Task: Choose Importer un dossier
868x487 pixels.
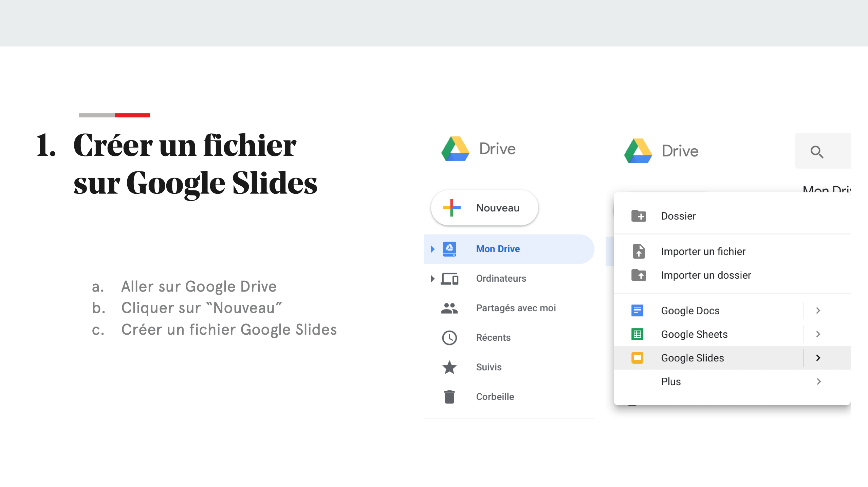Action: (x=732, y=275)
